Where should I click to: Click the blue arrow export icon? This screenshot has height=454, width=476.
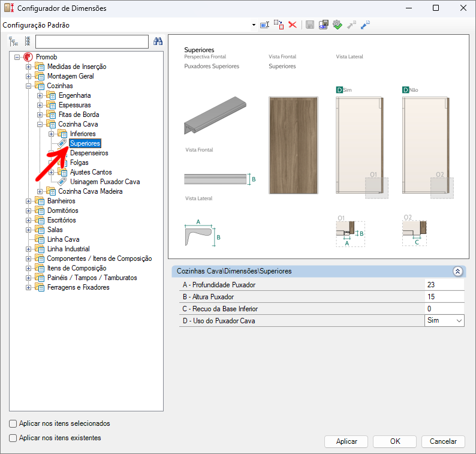365,25
